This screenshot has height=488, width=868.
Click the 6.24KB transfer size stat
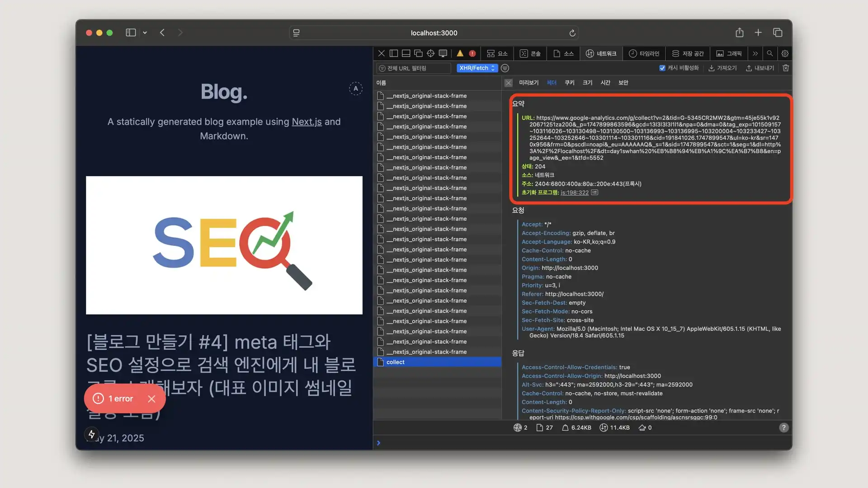click(x=576, y=427)
